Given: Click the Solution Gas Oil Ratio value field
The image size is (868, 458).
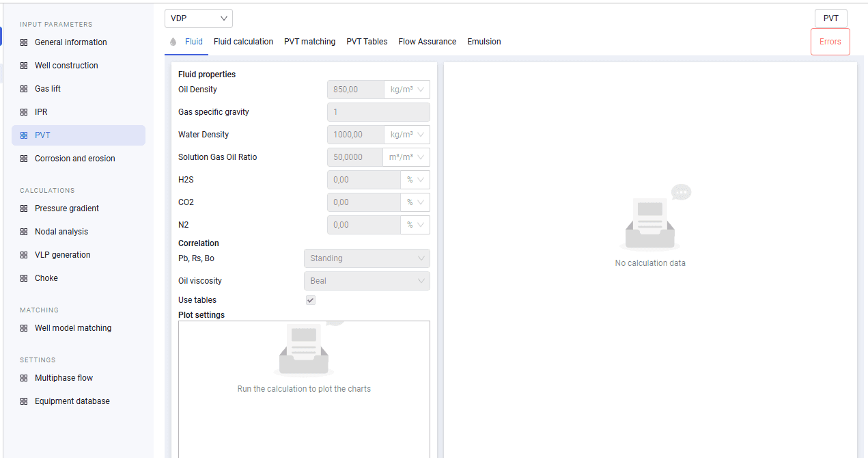Looking at the screenshot, I should (x=355, y=157).
